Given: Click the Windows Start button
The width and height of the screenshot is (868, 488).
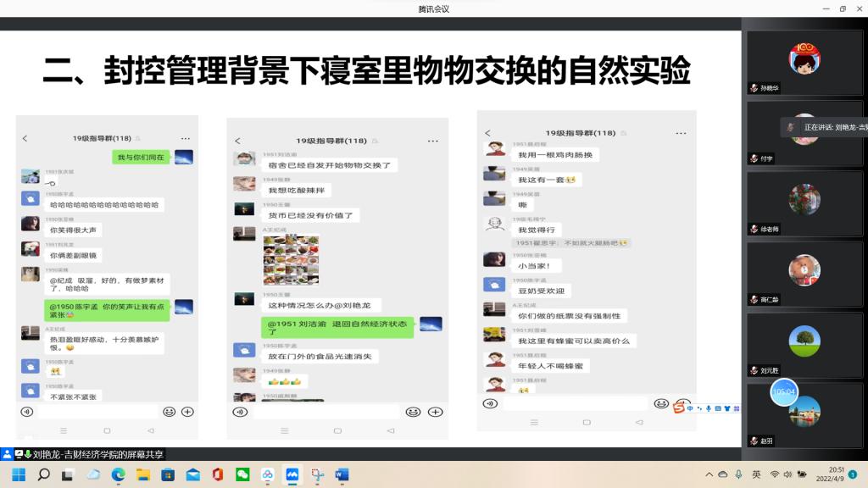Looking at the screenshot, I should point(19,474).
